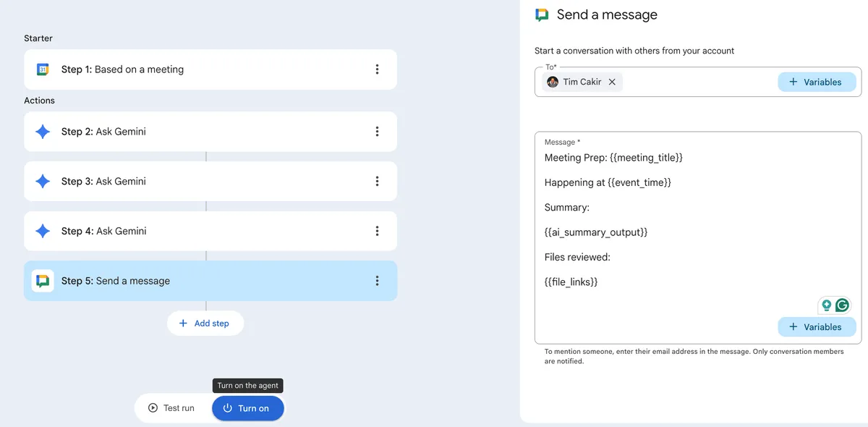The image size is (868, 427).
Task: Start a Test run
Action: click(x=171, y=408)
